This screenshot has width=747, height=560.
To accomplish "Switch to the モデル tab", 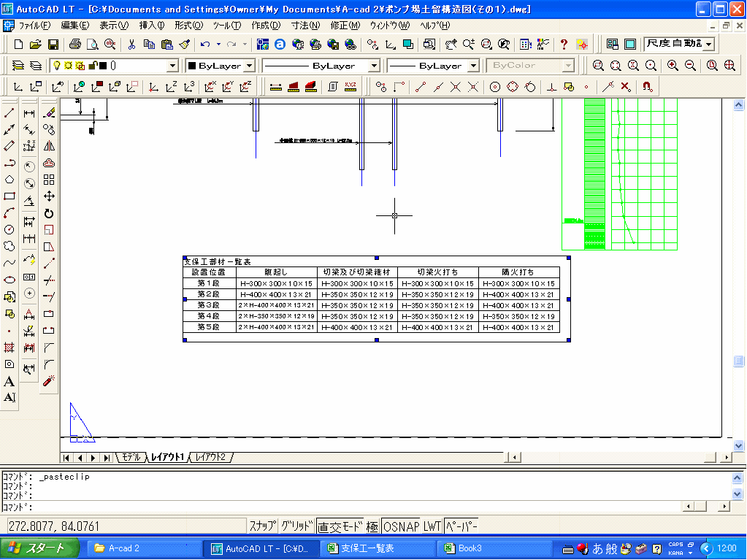I will (131, 457).
